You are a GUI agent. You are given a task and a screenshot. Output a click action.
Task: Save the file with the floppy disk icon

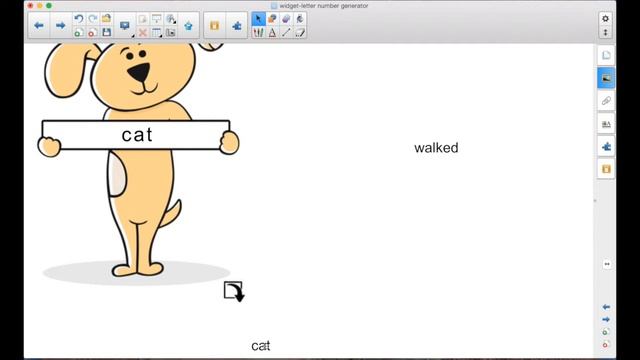click(107, 32)
